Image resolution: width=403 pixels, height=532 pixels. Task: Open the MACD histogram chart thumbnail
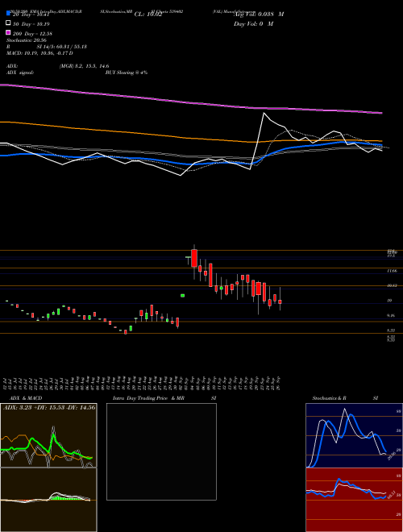tap(48, 500)
